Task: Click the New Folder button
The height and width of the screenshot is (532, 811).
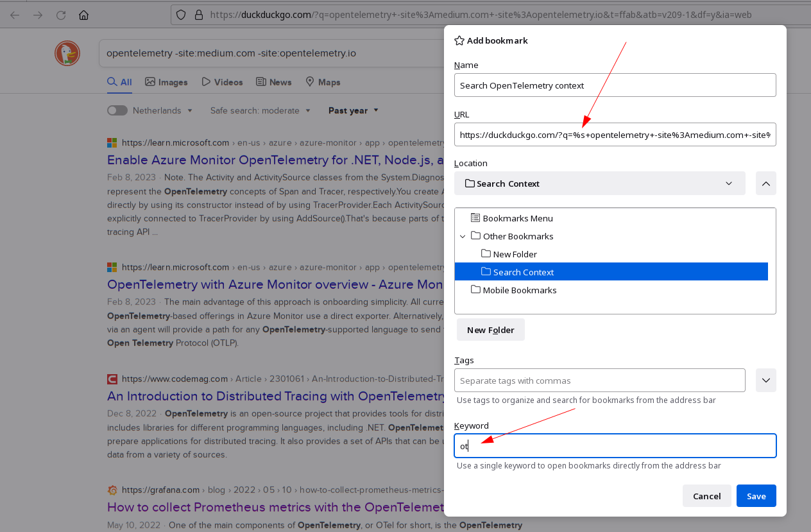Action: 491,330
